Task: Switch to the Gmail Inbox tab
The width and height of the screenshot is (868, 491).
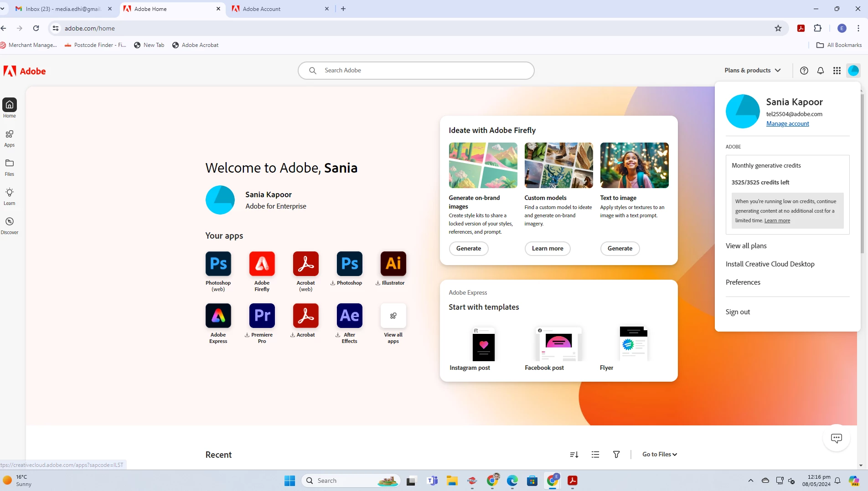Action: point(63,9)
